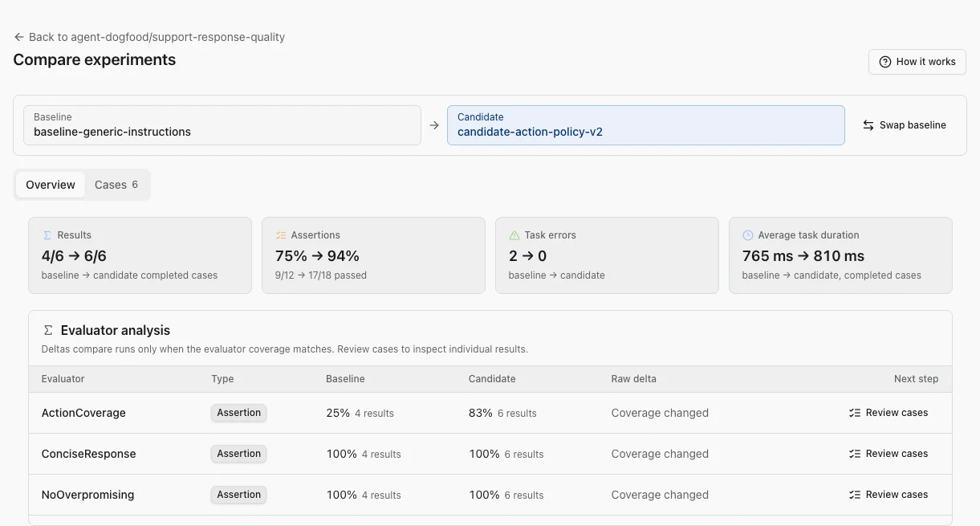Screen dimensions: 980x526
Task: Click arrow between Baseline and Candidate
Action: 434,125
